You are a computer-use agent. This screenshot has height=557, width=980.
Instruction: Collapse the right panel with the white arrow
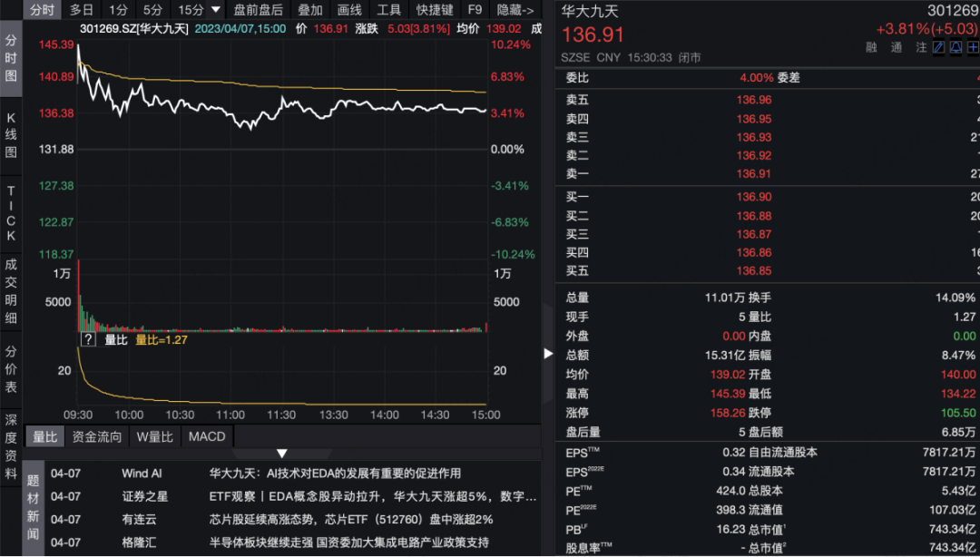pyautogui.click(x=548, y=353)
